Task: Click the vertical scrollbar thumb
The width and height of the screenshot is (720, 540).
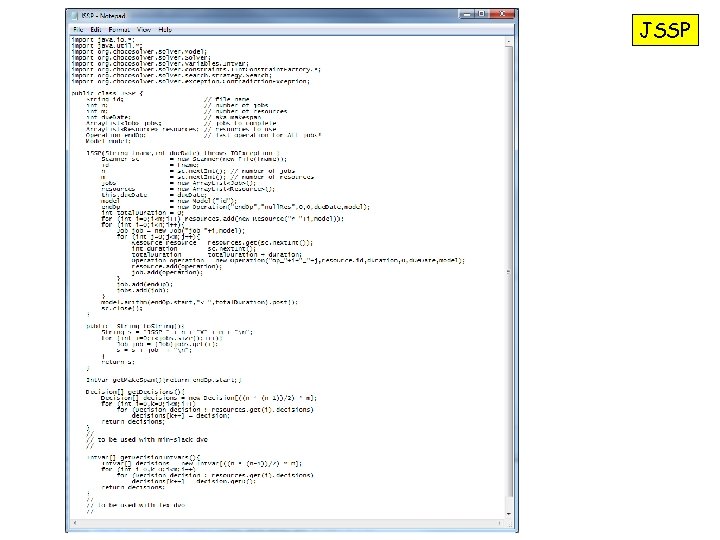Action: coord(509,272)
